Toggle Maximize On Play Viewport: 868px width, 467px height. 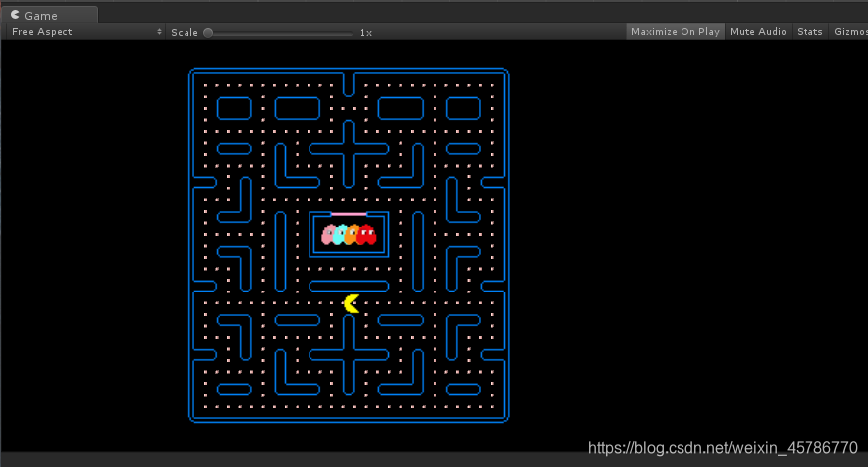676,32
